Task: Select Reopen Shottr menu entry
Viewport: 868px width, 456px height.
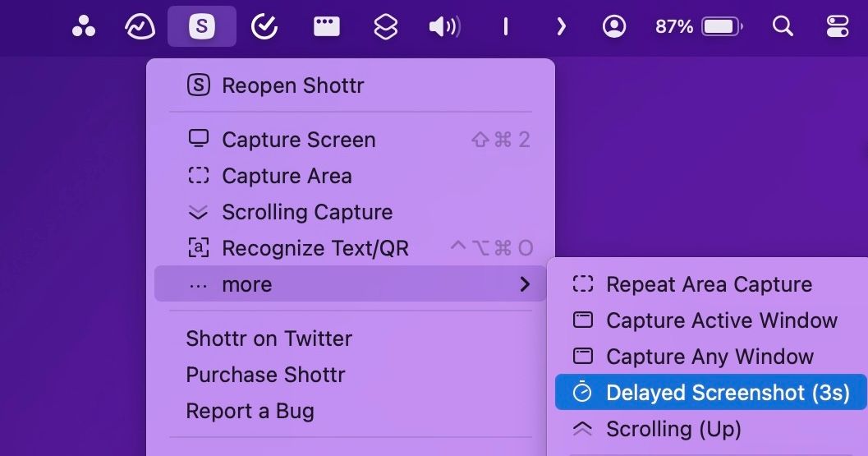Action: click(x=292, y=85)
